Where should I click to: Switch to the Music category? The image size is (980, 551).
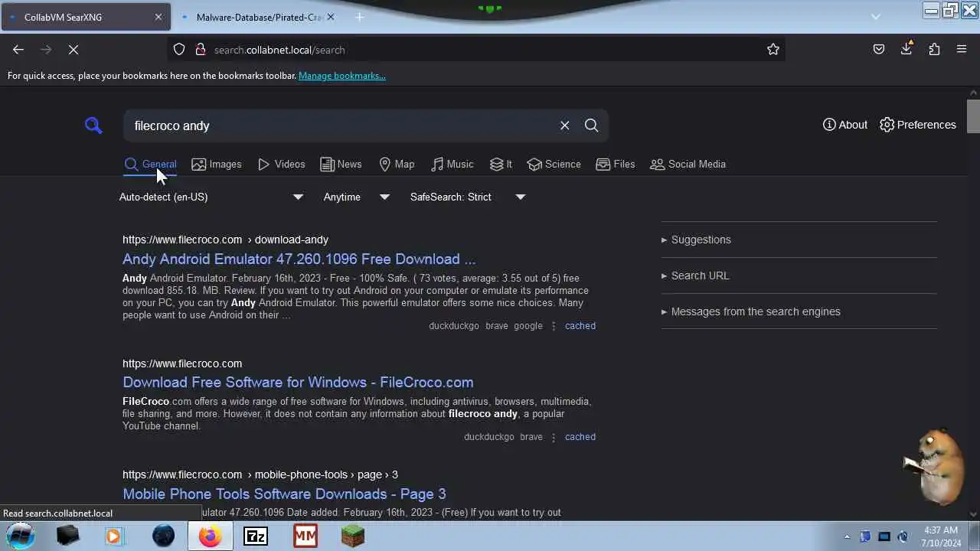pyautogui.click(x=452, y=164)
